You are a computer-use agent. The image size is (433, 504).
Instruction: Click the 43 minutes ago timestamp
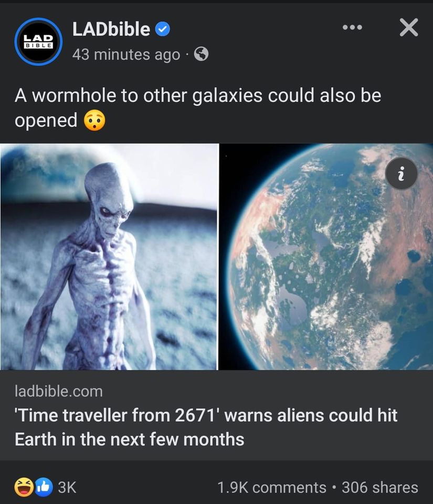126,54
